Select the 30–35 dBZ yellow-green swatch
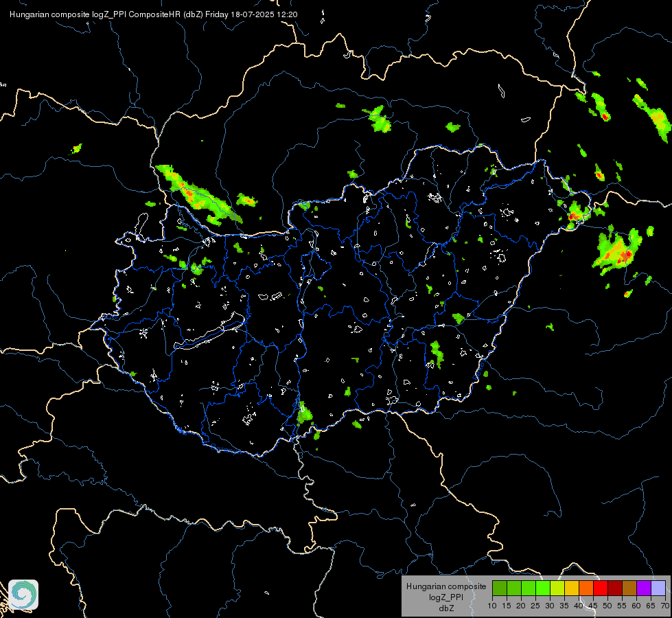Image resolution: width=672 pixels, height=618 pixels. click(557, 588)
